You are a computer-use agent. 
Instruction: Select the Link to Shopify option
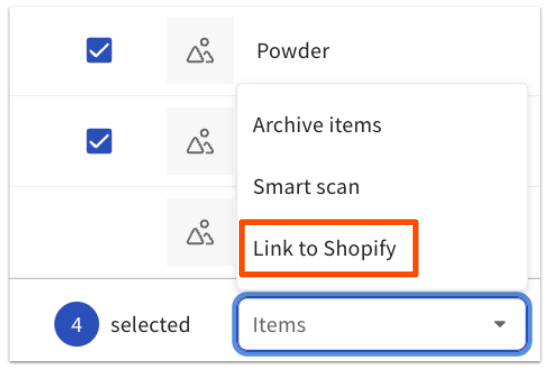pyautogui.click(x=324, y=248)
